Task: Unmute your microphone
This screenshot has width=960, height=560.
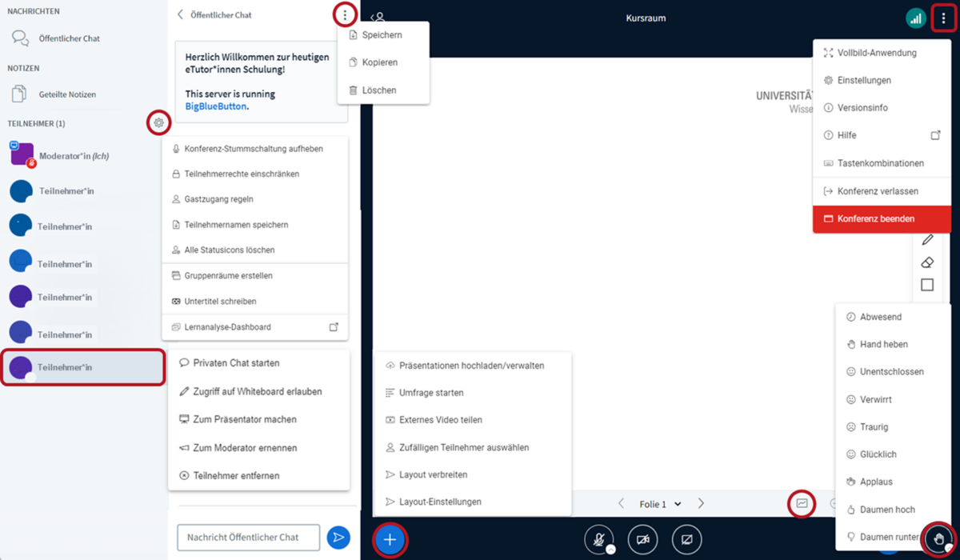Action: click(x=599, y=539)
